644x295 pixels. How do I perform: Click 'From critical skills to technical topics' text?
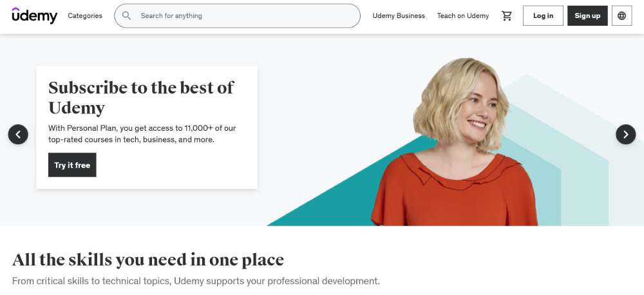pos(196,281)
